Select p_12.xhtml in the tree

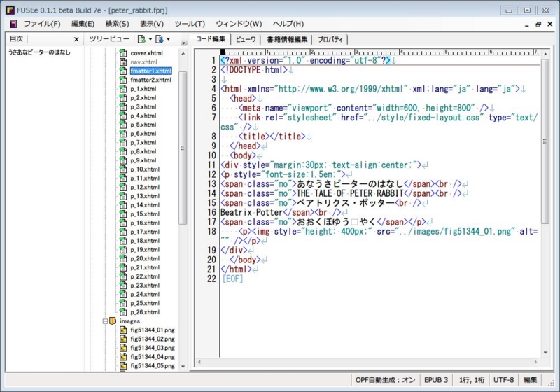tap(145, 187)
